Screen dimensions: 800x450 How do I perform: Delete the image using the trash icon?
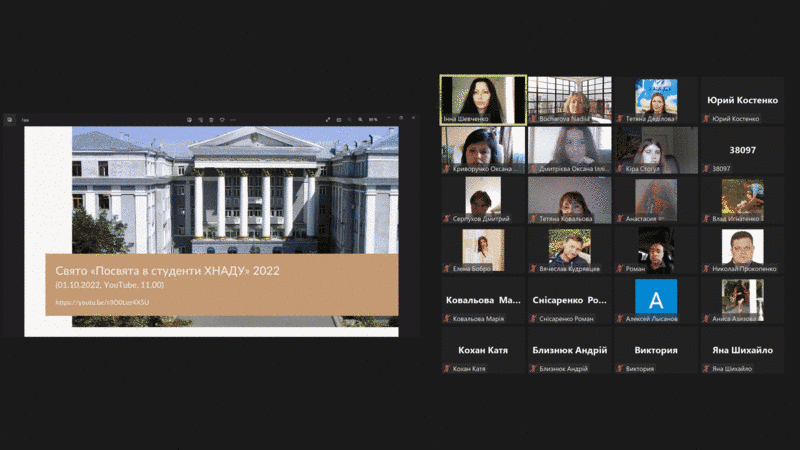(x=211, y=119)
